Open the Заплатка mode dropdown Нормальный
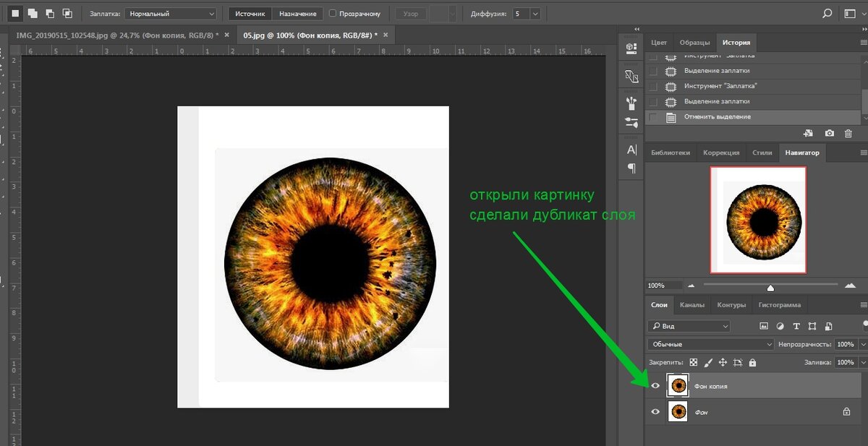This screenshot has width=868, height=446. (170, 13)
